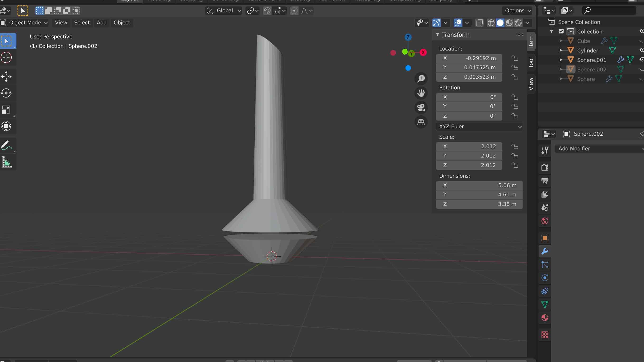Toggle camera view button in viewport

click(421, 107)
